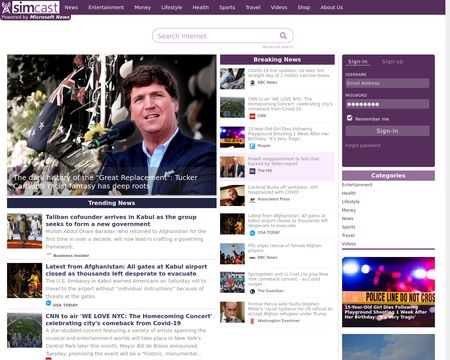Toggle the Remember me checkbox

pyautogui.click(x=349, y=118)
